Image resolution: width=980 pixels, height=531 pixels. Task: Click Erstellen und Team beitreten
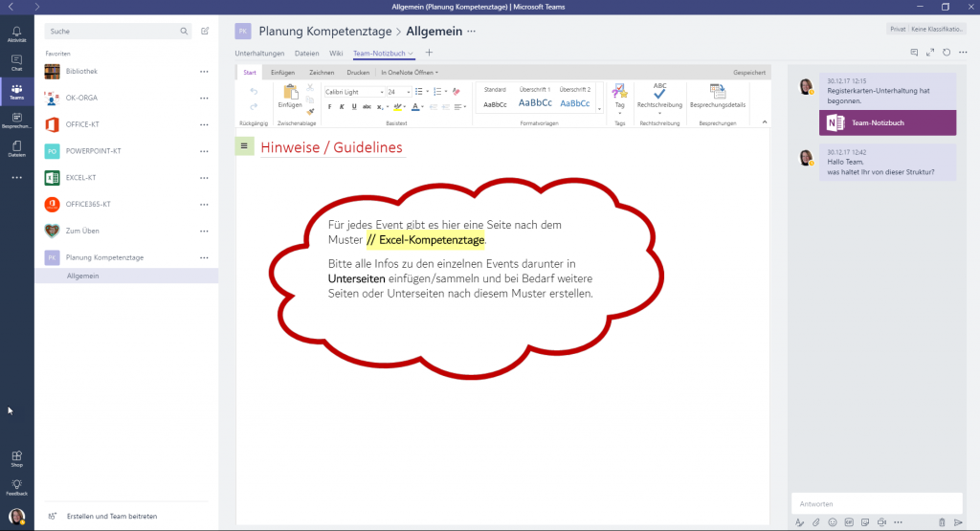(112, 516)
